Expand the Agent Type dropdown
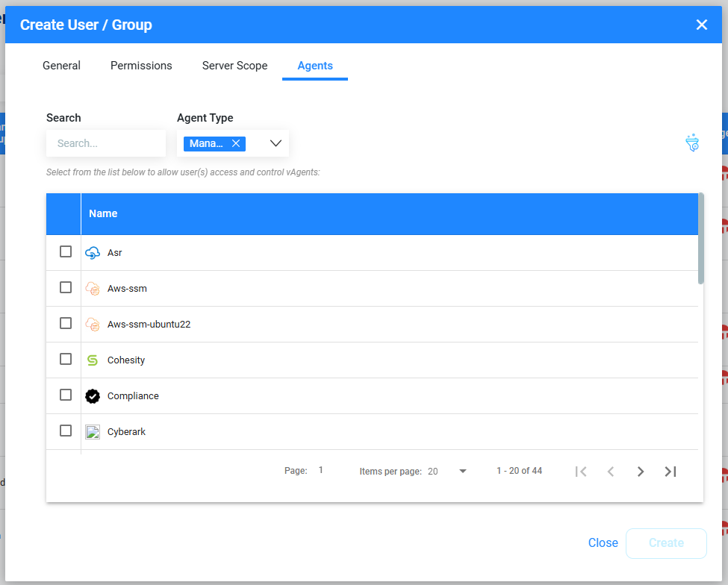The height and width of the screenshot is (585, 728). click(x=275, y=143)
